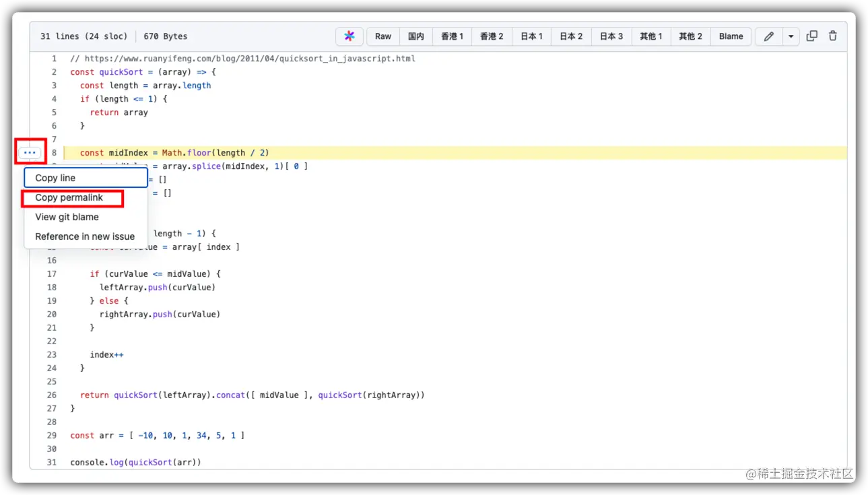
Task: Click 'const length = array.length' line
Action: [145, 86]
